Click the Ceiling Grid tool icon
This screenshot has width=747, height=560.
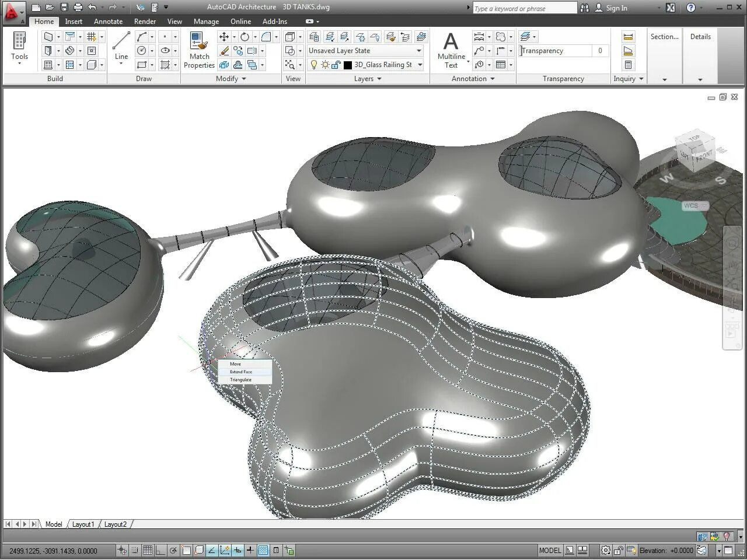[x=70, y=65]
